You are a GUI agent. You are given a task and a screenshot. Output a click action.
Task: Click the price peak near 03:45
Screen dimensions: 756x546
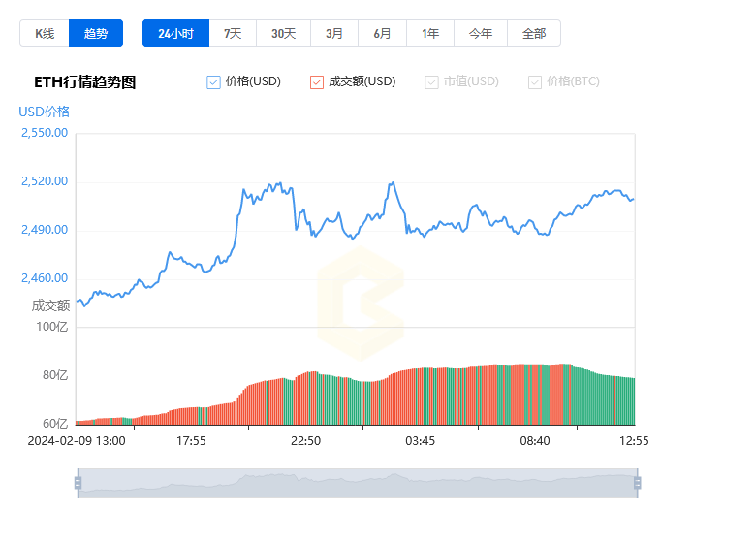(393, 182)
